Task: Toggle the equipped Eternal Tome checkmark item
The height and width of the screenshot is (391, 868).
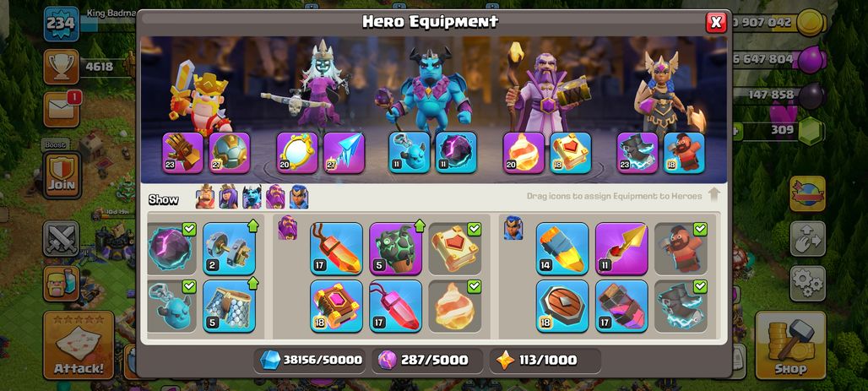Action: (455, 248)
